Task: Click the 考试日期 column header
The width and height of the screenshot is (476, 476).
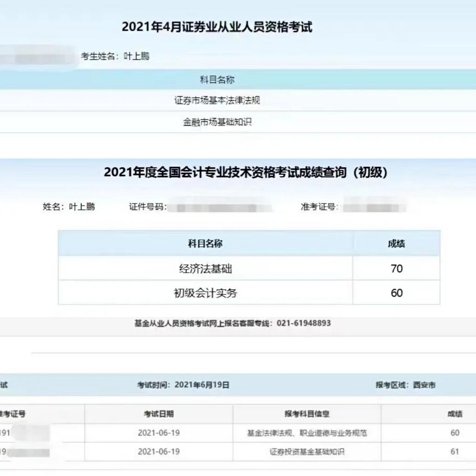Action: (159, 414)
